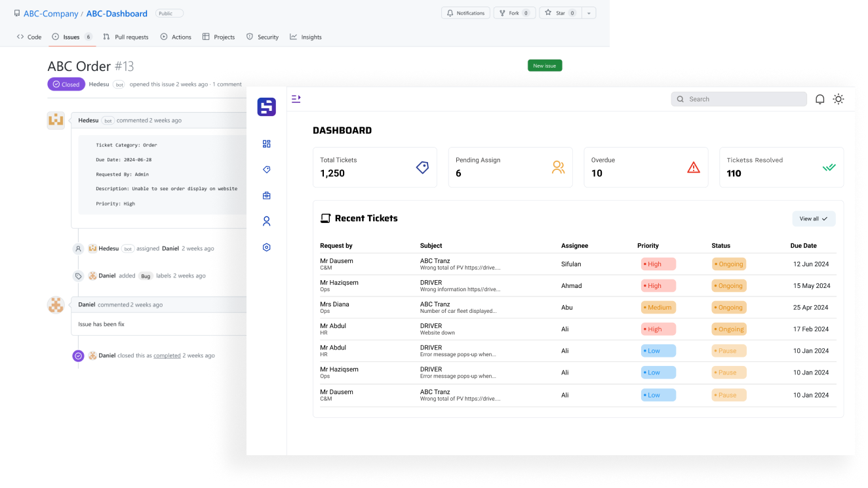Screen dimensions: 868x488
Task: Click the dashboard grid icon in sidebar
Action: pyautogui.click(x=266, y=144)
